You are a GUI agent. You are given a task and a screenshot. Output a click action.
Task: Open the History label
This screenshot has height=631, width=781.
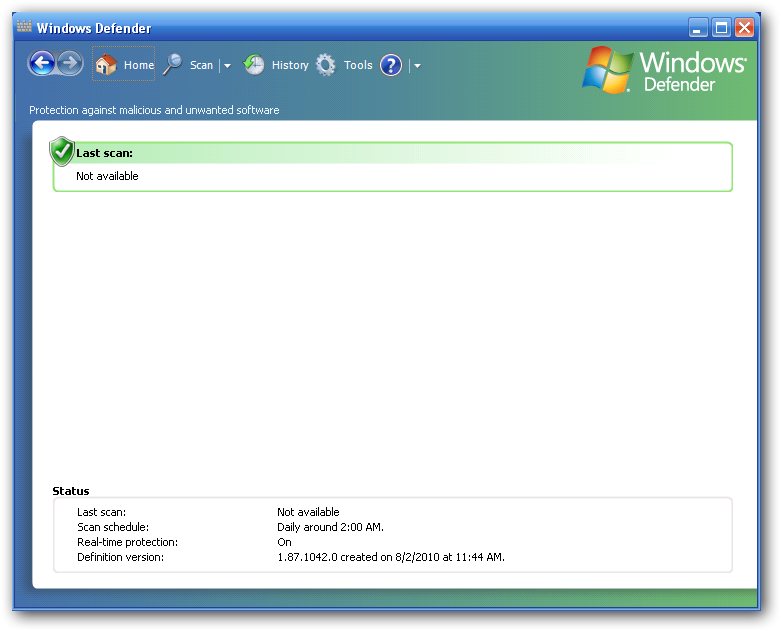[290, 65]
